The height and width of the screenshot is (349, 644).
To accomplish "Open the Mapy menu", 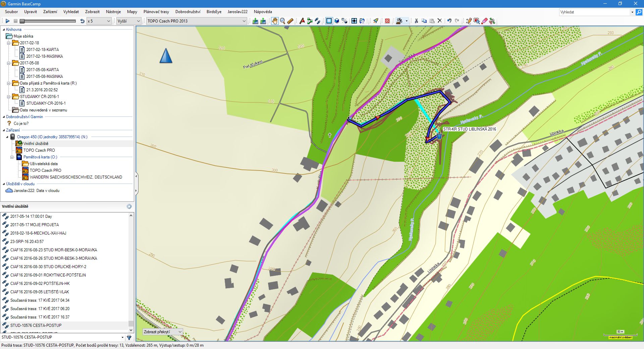I will 132,12.
